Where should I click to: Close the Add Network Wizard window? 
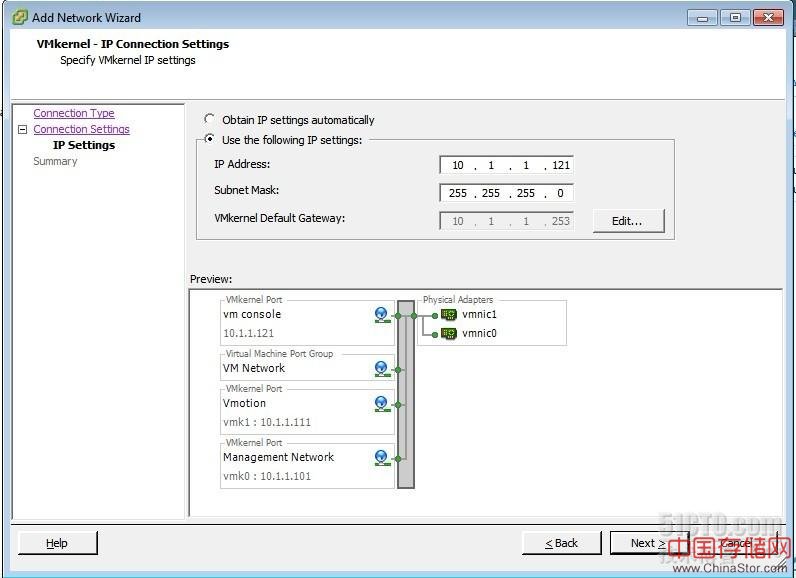pos(768,17)
